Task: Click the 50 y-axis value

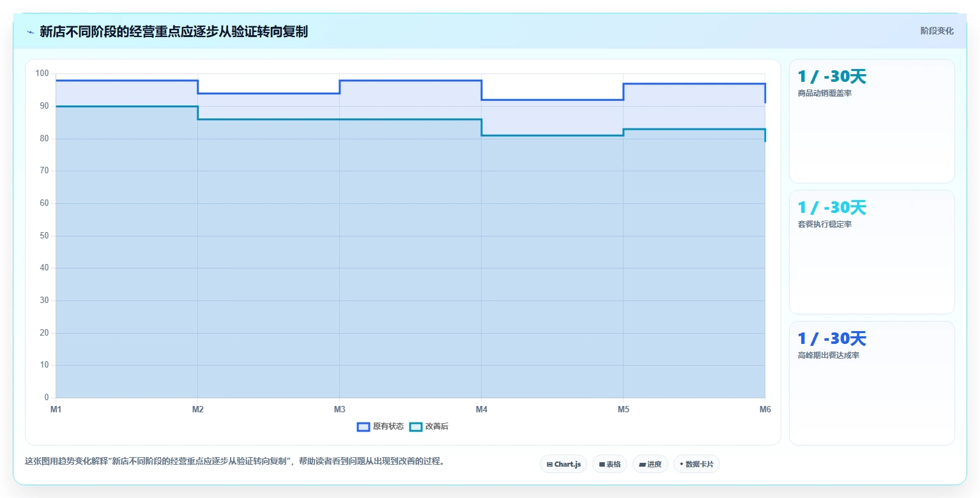Action: (44, 236)
